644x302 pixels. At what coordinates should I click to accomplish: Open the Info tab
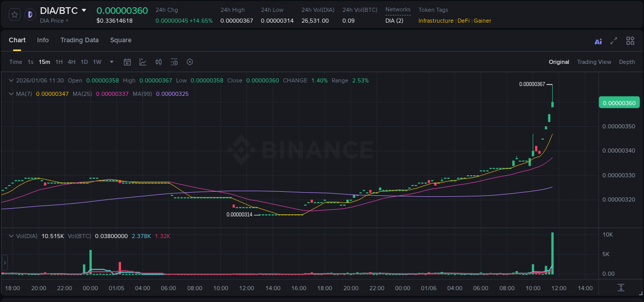(43, 40)
